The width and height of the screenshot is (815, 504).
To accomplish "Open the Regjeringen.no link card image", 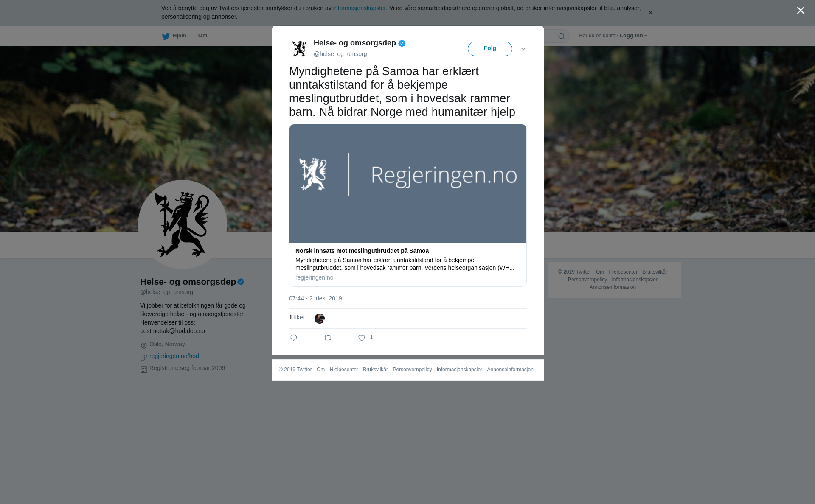I will pyautogui.click(x=408, y=183).
